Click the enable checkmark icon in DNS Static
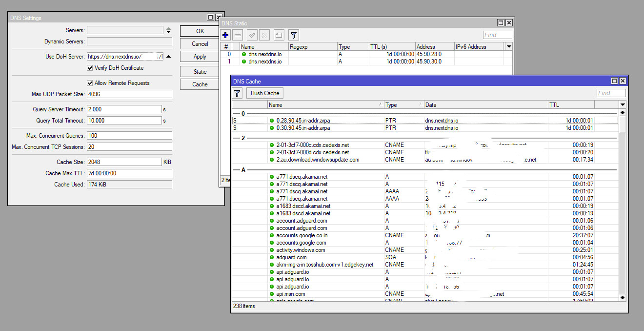The height and width of the screenshot is (331, 644). [252, 35]
